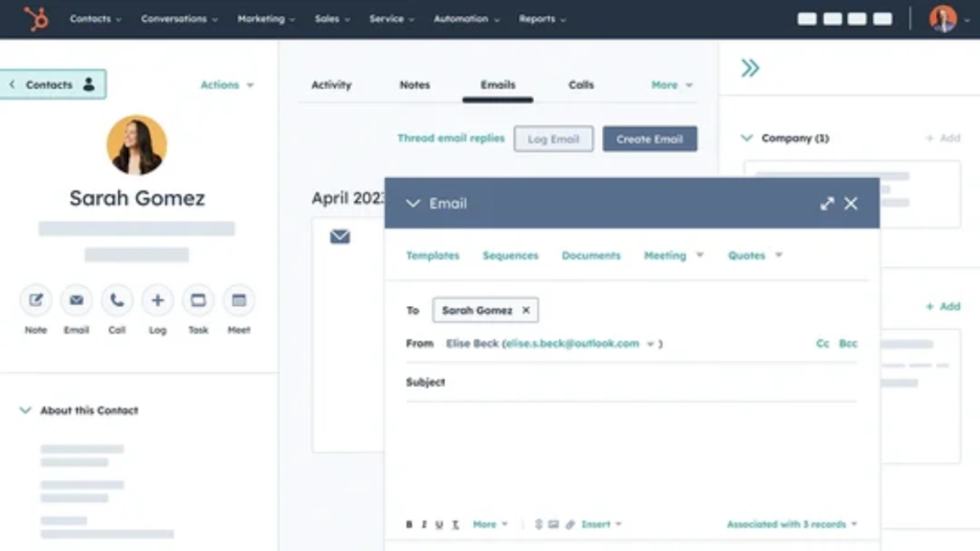
Task: Attach a file using the paperclip icon
Action: [x=570, y=523]
